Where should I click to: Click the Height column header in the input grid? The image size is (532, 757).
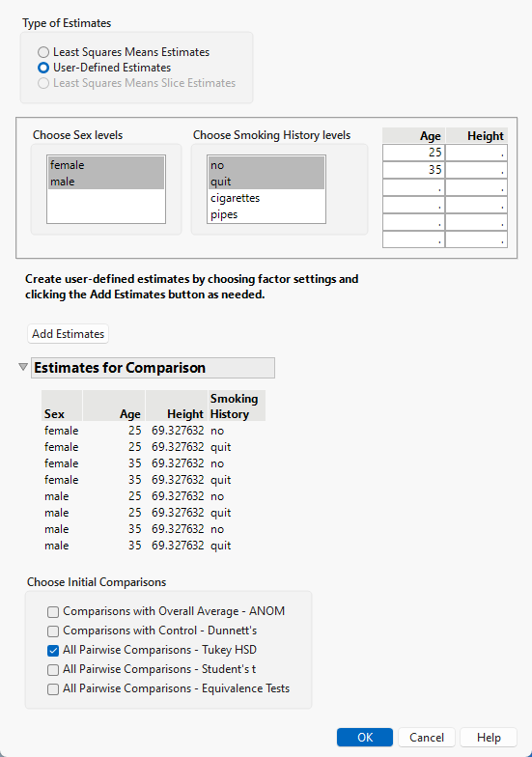pyautogui.click(x=477, y=135)
